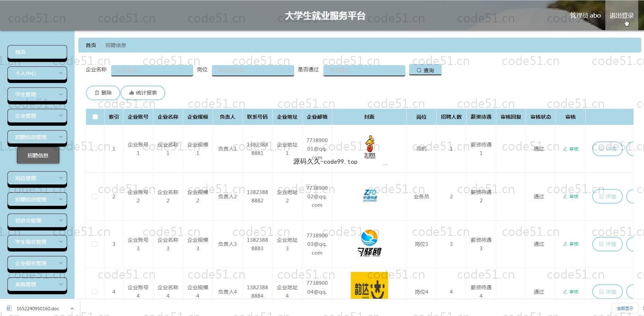Click the 审核 edit icon in row 3
Viewport: 644px width, 316px height.
pyautogui.click(x=565, y=244)
